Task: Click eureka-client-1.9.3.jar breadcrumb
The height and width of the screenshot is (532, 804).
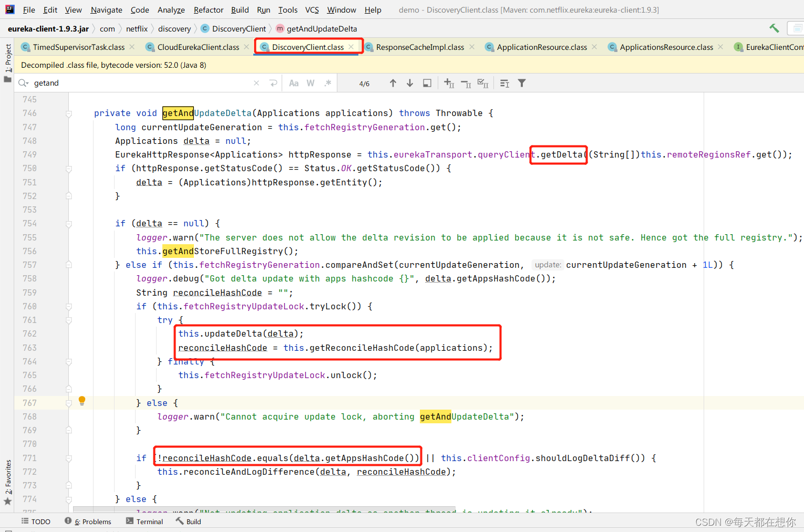Action: (48, 29)
